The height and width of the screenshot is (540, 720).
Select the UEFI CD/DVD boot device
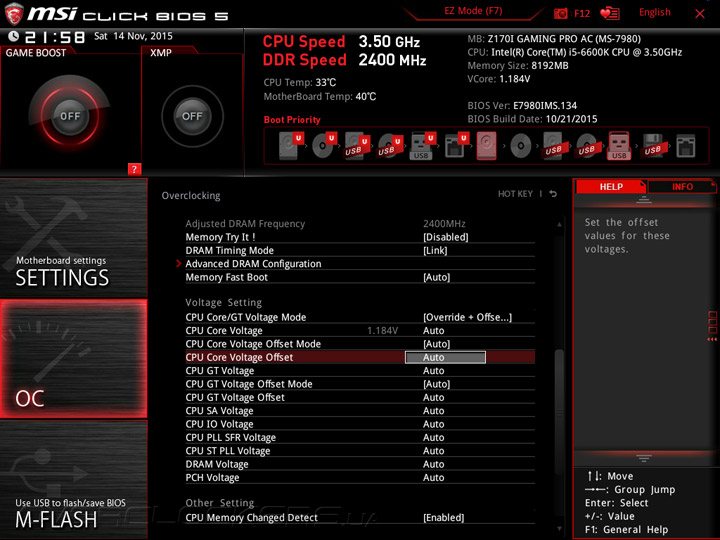click(324, 146)
